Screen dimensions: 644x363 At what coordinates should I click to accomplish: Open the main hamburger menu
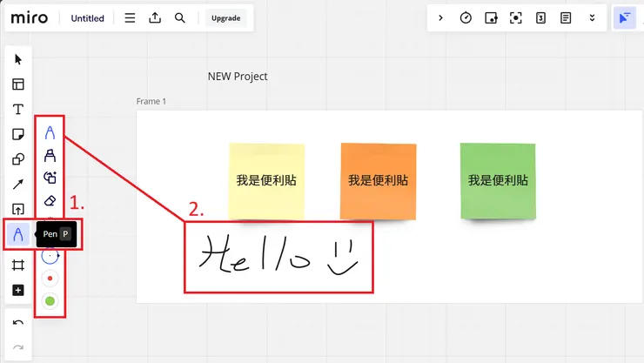click(x=130, y=18)
